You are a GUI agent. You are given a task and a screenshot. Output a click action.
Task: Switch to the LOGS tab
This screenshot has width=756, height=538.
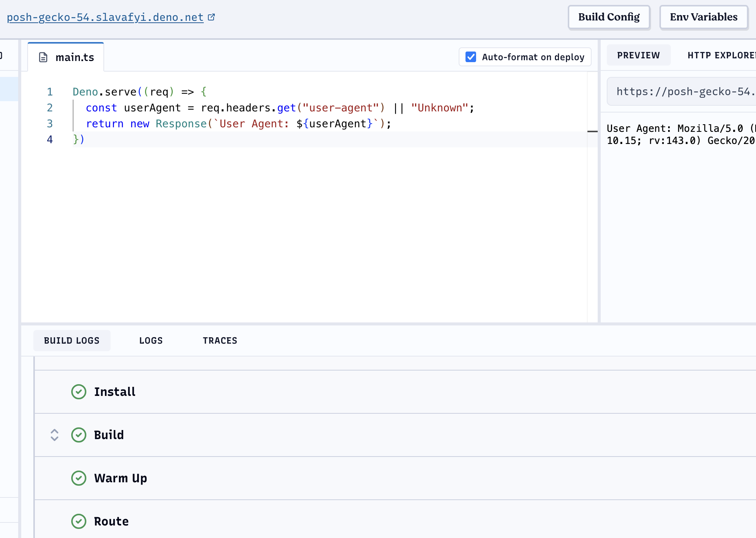coord(151,341)
